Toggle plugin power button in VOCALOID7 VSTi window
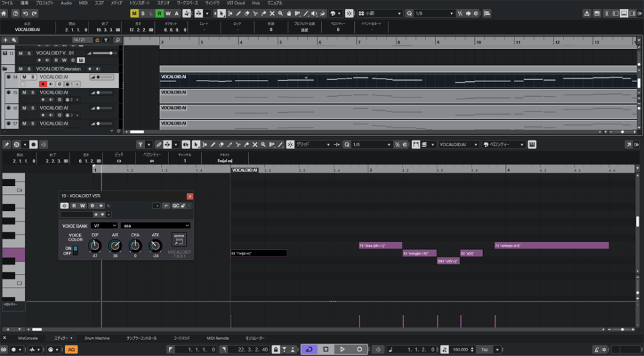Image resolution: width=644 pixels, height=356 pixels. point(64,206)
